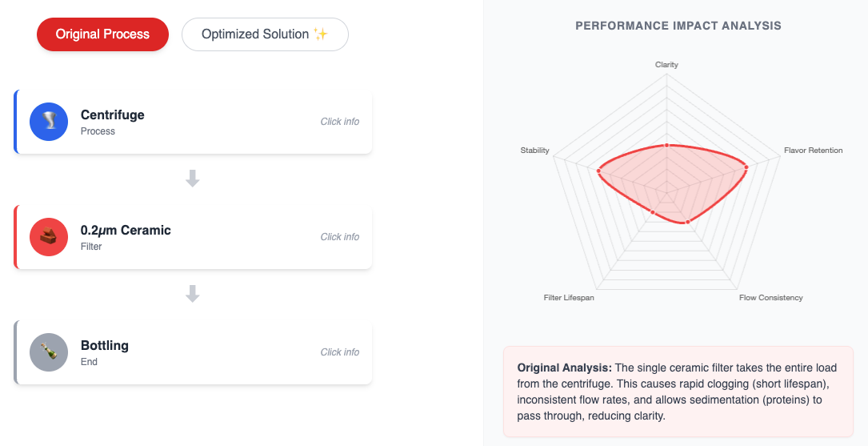
Task: Select the Bottling step title
Action: (x=105, y=345)
